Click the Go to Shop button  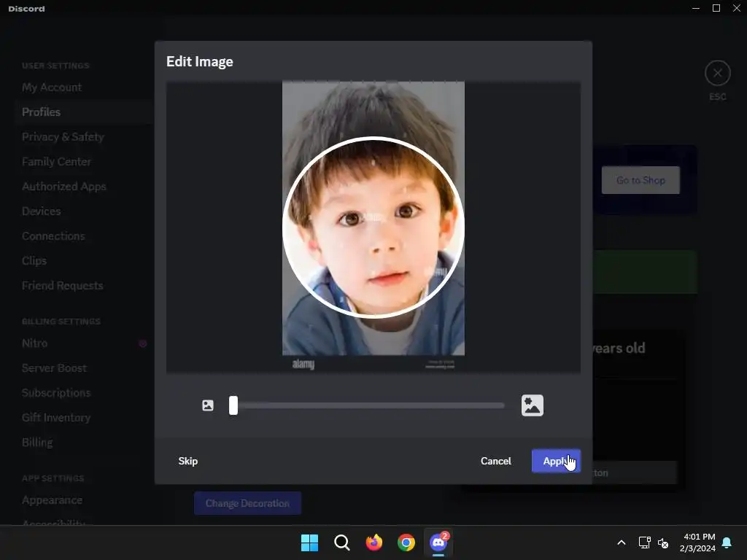(640, 180)
